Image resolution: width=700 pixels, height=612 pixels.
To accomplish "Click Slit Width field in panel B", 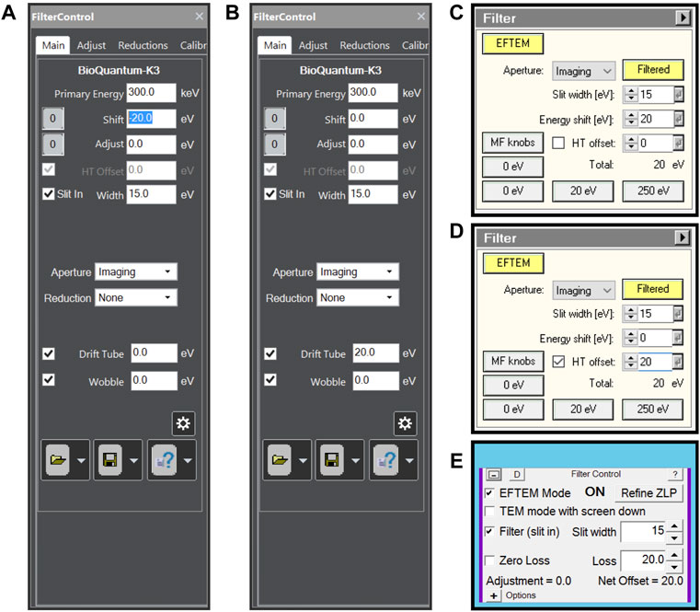I will pos(373,194).
